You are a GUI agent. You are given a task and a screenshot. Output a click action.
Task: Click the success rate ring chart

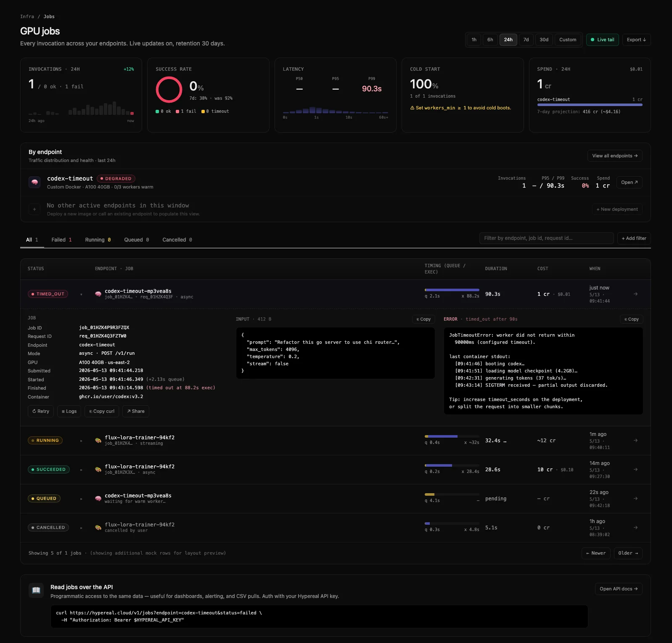[169, 90]
